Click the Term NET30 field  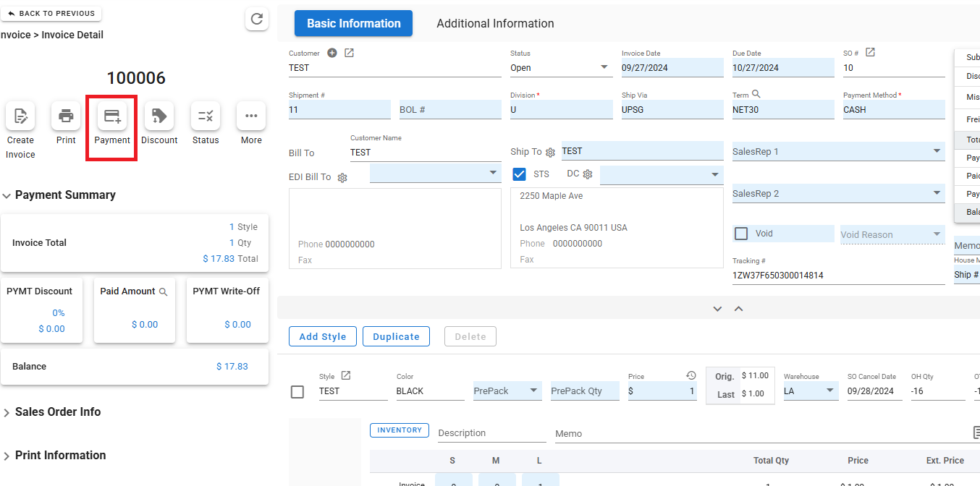point(783,110)
